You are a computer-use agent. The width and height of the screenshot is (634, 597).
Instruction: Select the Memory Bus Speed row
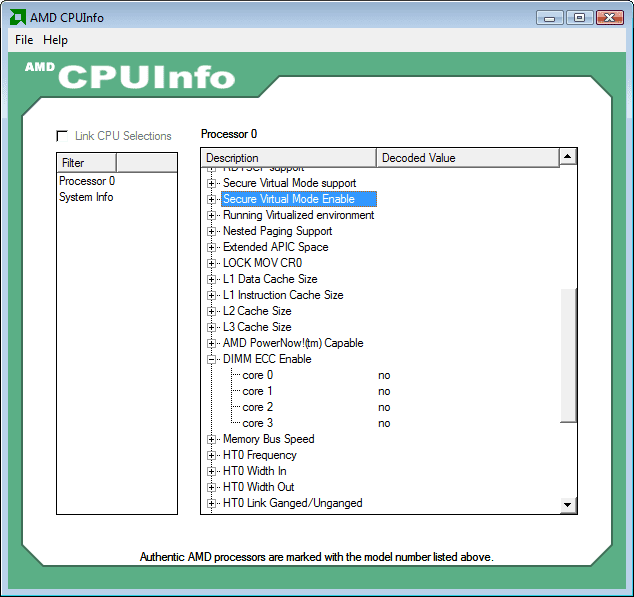[x=268, y=439]
